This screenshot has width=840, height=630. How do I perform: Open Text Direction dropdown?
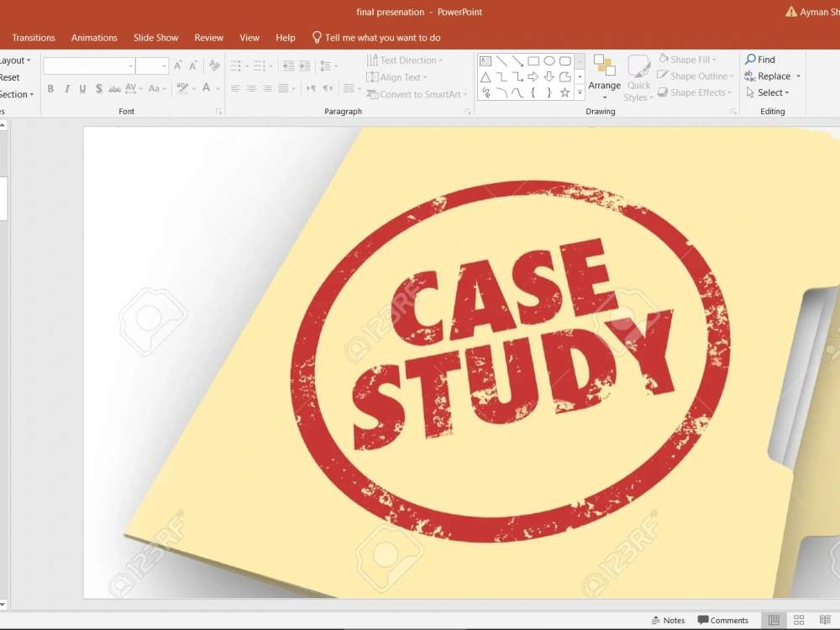[x=405, y=60]
